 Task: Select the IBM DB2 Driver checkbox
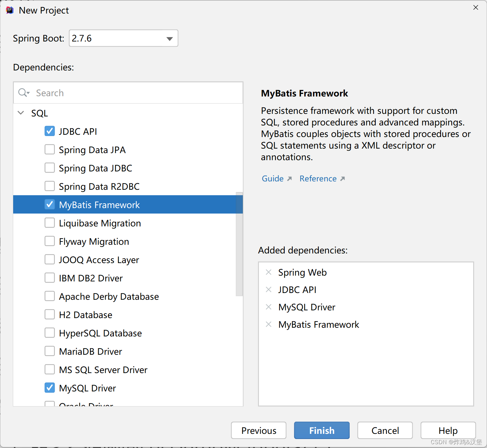[50, 278]
